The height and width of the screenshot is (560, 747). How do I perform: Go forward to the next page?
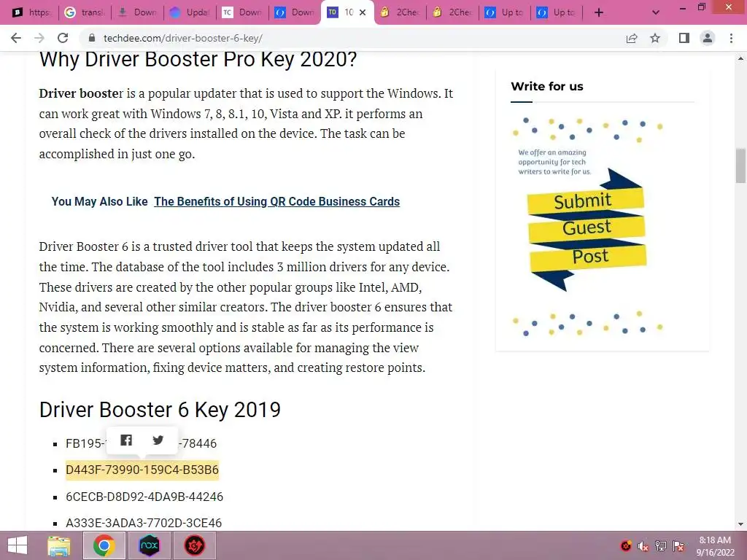tap(39, 38)
